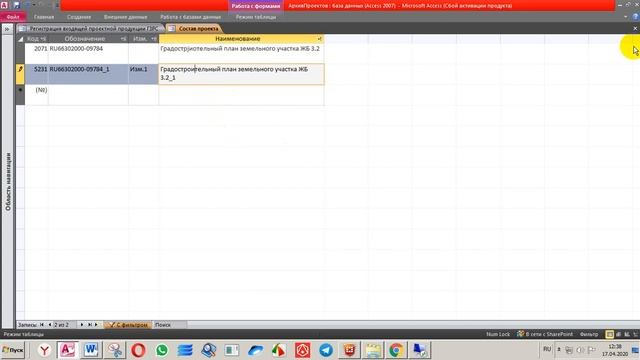Open the remote desktop taskbar icon
The image size is (640, 360).
coord(419,350)
